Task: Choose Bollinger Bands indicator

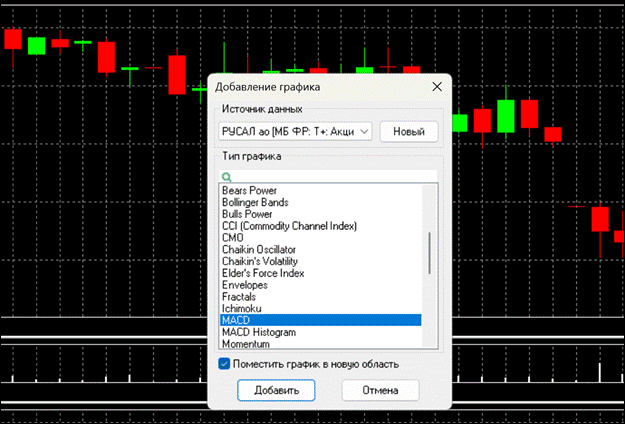Action: 255,202
